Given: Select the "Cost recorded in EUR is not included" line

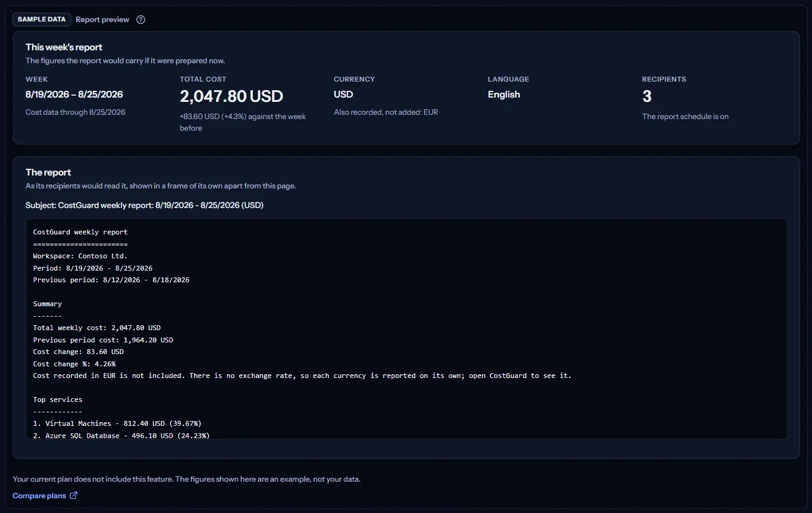Looking at the screenshot, I should 302,376.
